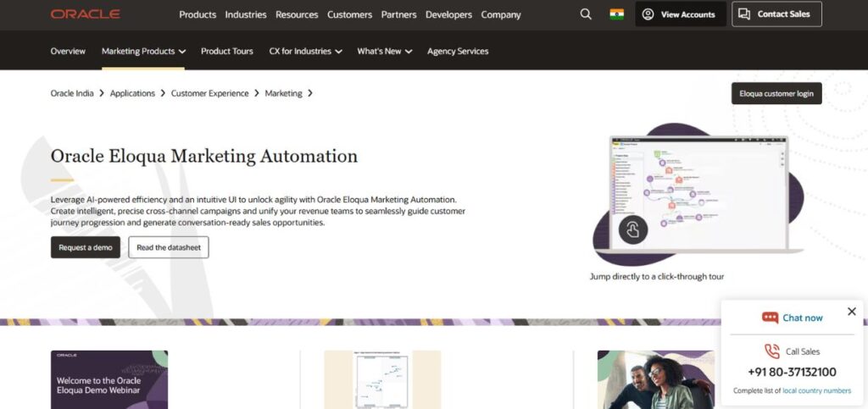Click the chevron after Oracle India breadcrumb
The height and width of the screenshot is (409, 868).
click(102, 93)
